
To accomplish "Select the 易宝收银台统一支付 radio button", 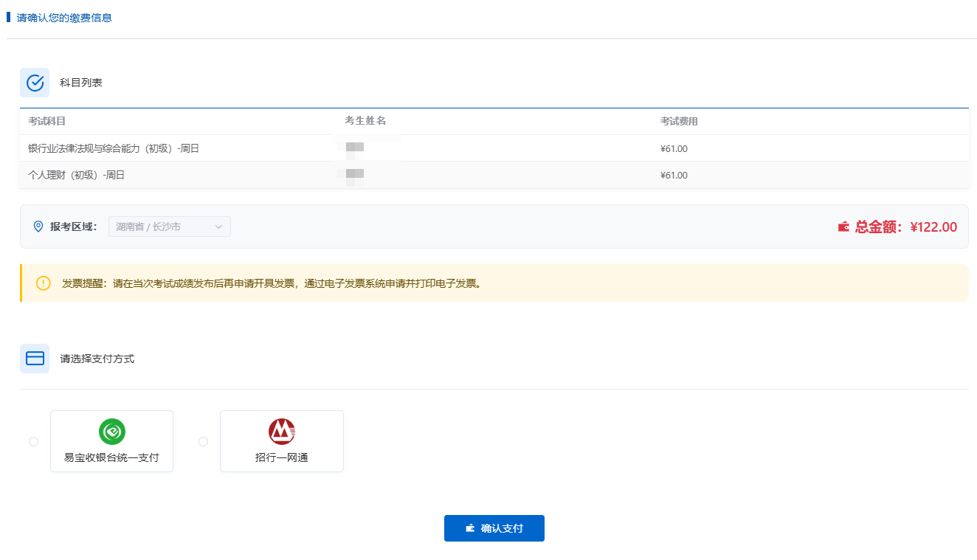I will [33, 441].
